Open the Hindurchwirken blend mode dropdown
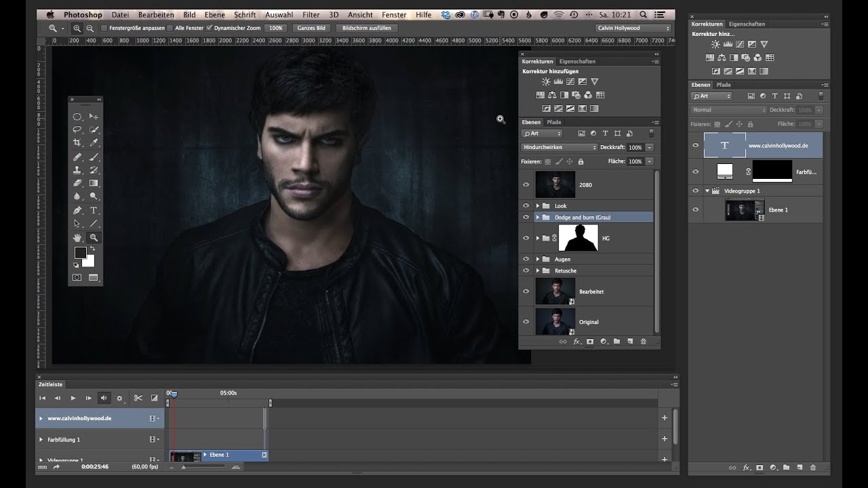868x488 pixels. point(559,147)
